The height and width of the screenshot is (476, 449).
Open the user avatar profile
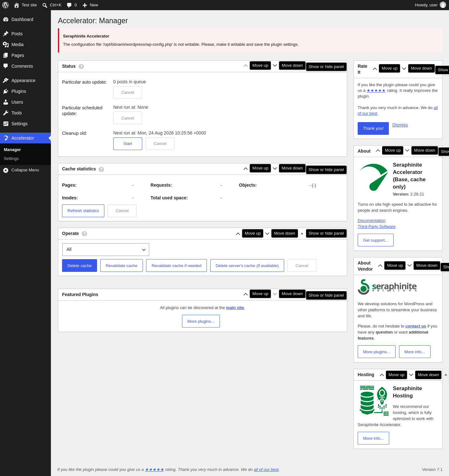tap(443, 5)
